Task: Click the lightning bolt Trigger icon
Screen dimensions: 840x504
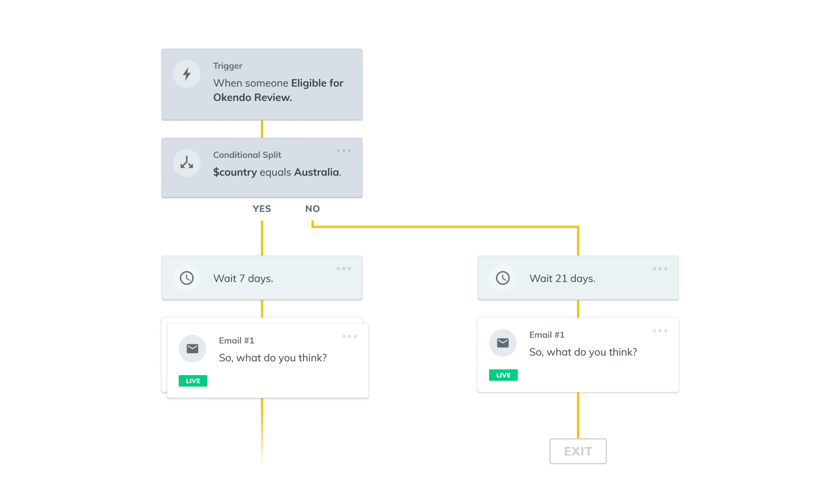Action: (186, 74)
